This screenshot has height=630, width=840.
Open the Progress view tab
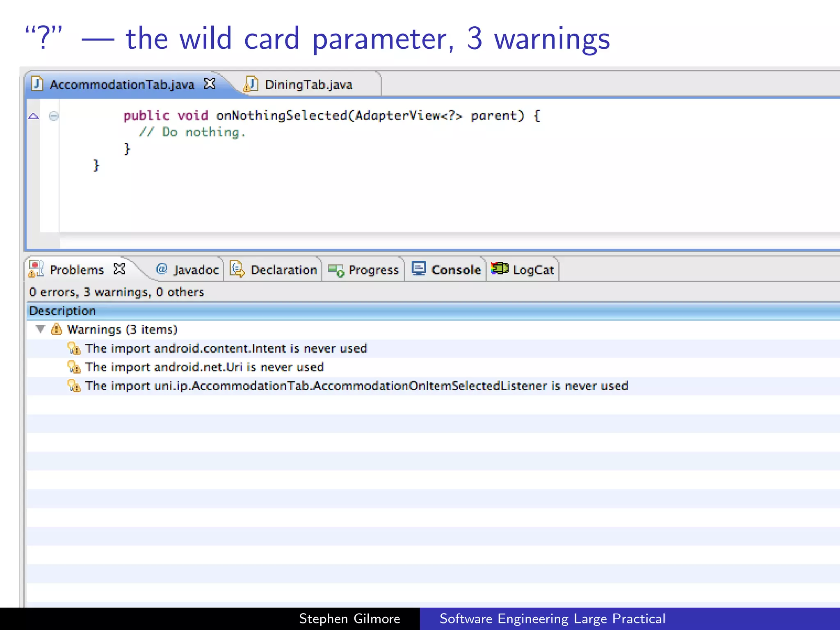coord(363,270)
